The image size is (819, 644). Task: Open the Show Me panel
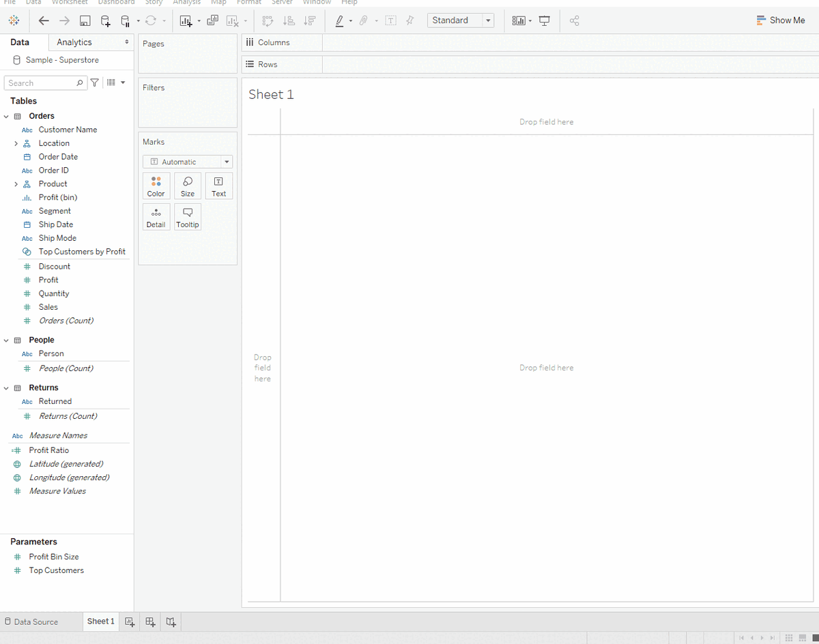781,20
